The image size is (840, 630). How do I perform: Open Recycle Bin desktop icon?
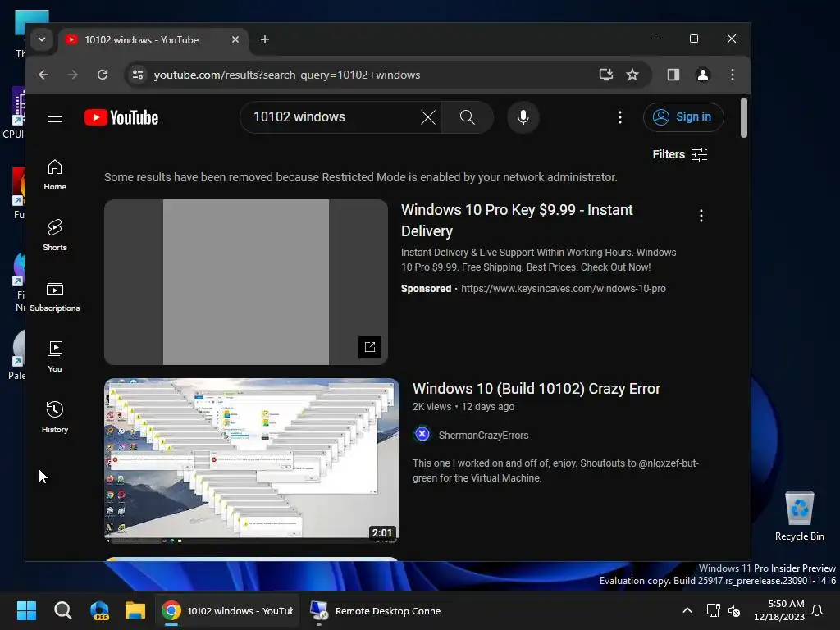(x=799, y=516)
